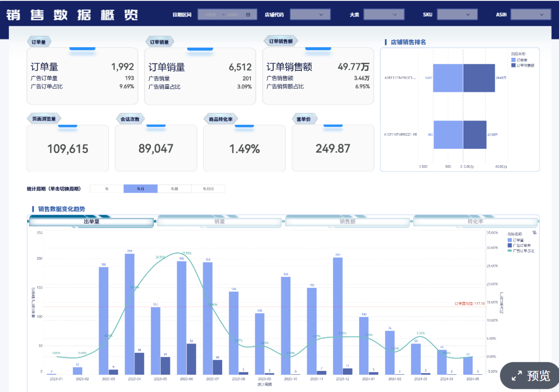Click the 订单量 card tag label
Screen dimensions: 559x392
click(39, 42)
